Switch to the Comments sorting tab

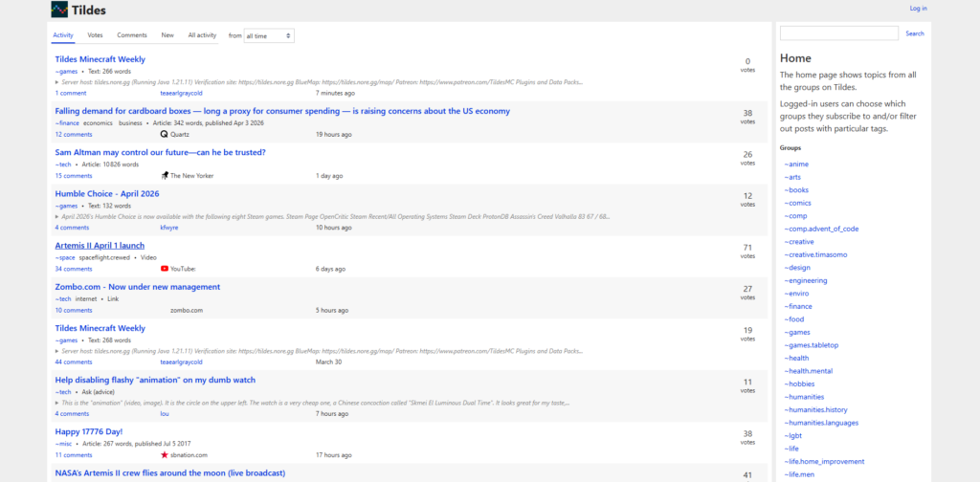pyautogui.click(x=132, y=35)
